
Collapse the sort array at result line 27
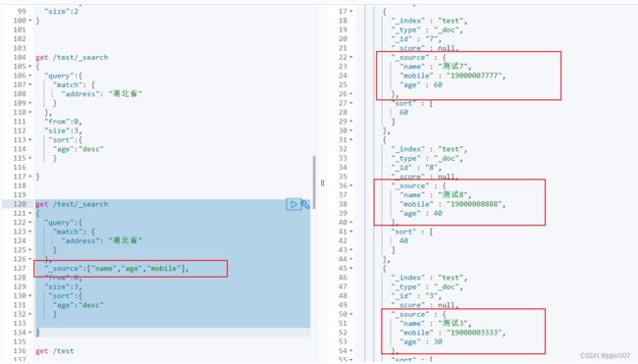(x=351, y=103)
